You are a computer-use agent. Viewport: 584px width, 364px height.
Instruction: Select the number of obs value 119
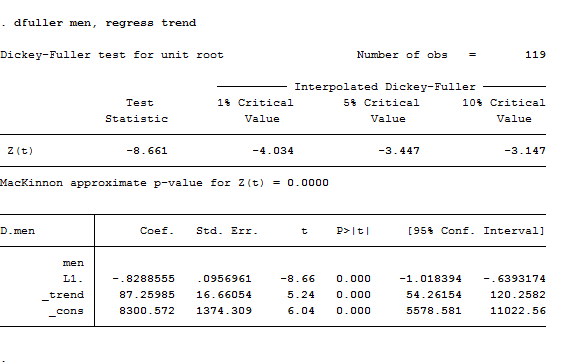(535, 55)
